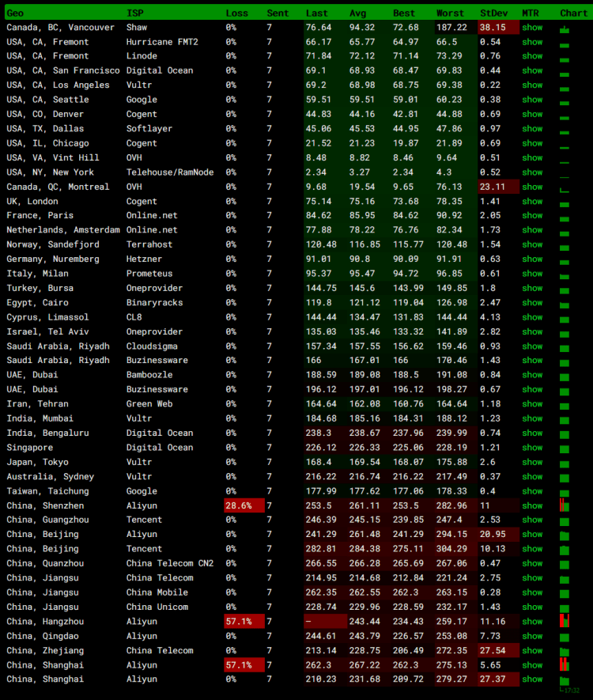This screenshot has width=593, height=700.
Task: Show MTR for Linode Fremont row
Action: (532, 56)
